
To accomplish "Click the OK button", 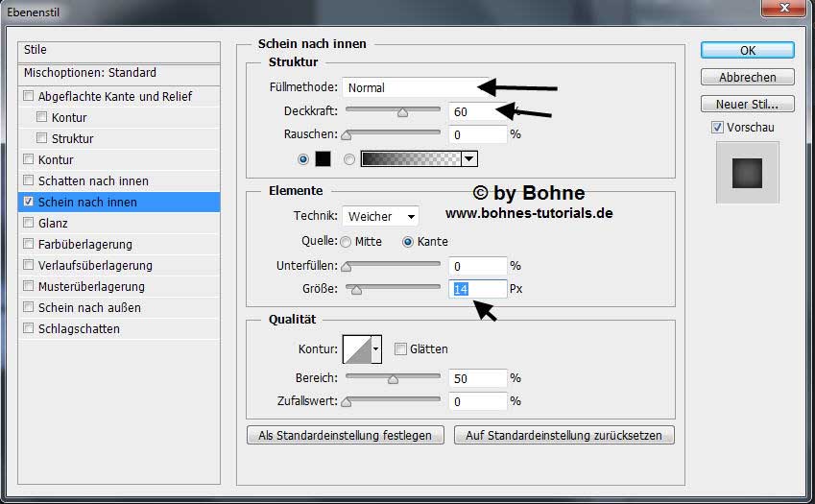I will 747,50.
